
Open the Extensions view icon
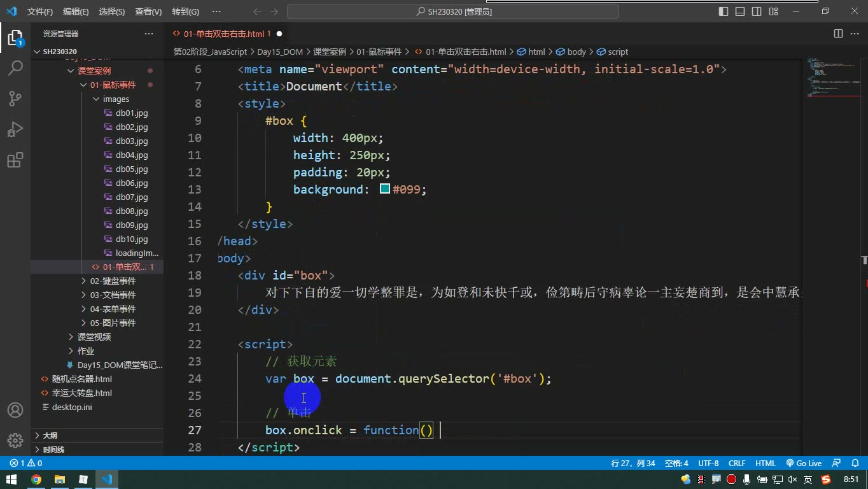15,160
